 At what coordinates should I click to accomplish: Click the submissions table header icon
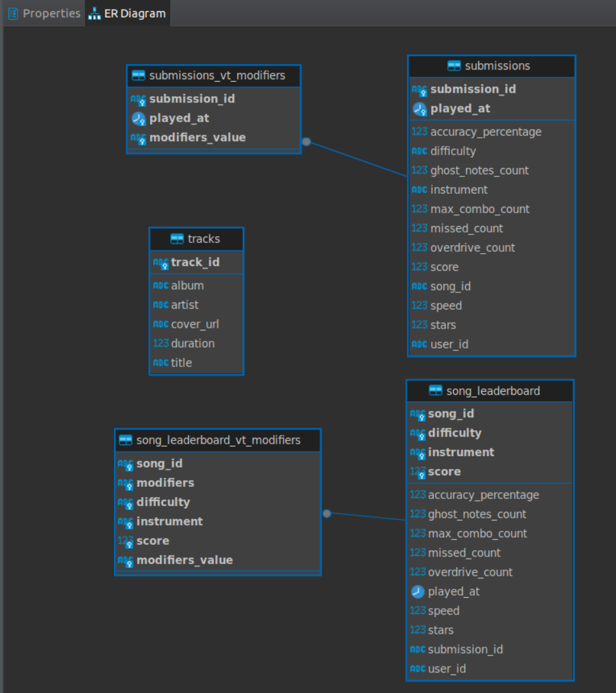(454, 66)
